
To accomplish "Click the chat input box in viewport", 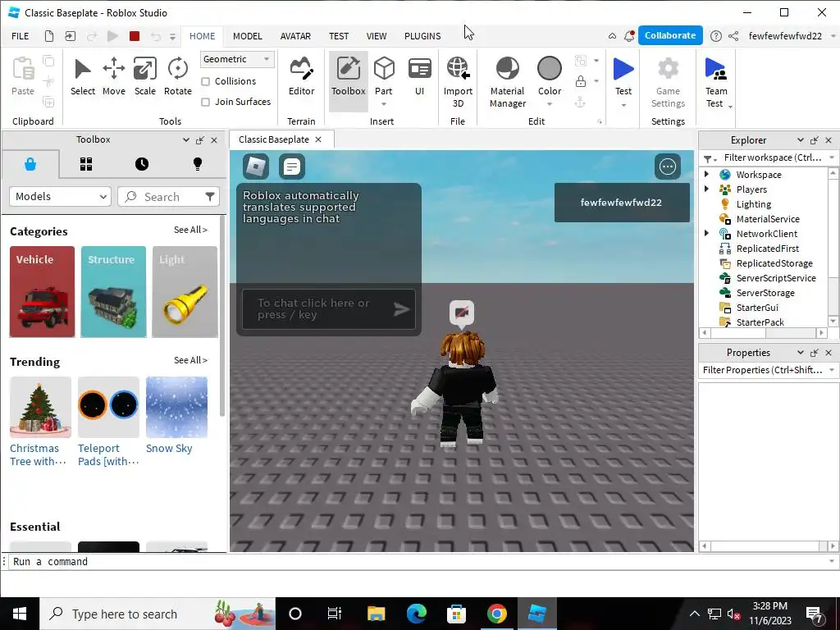I will (x=329, y=309).
